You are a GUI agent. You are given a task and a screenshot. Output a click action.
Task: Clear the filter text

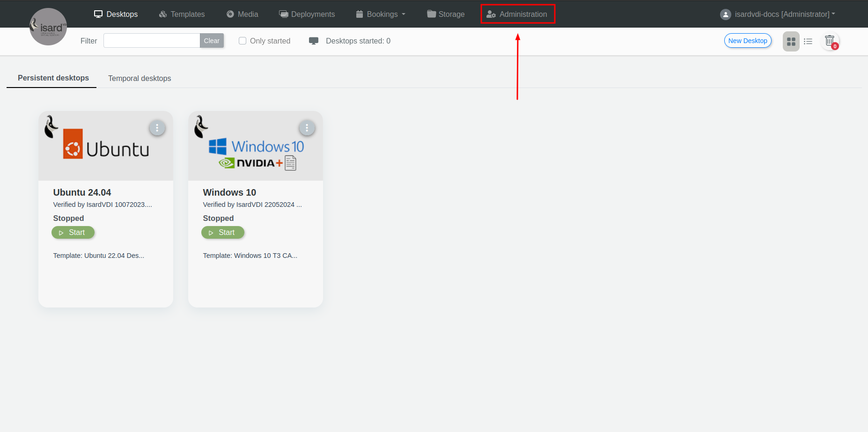212,41
